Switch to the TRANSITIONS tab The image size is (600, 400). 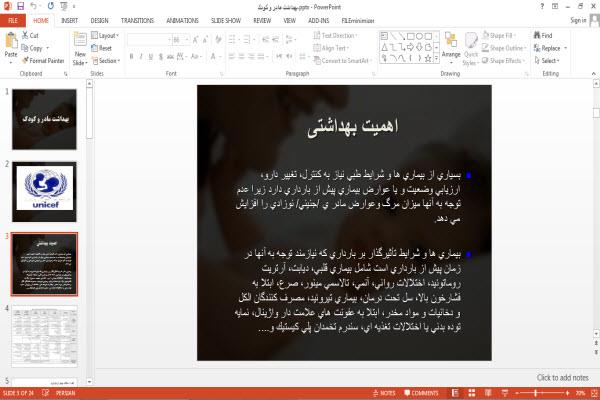tap(137, 20)
